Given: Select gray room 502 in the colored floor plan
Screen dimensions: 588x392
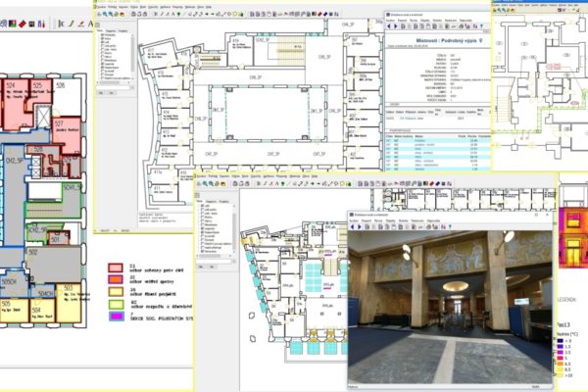Looking at the screenshot, I should click(x=53, y=265).
